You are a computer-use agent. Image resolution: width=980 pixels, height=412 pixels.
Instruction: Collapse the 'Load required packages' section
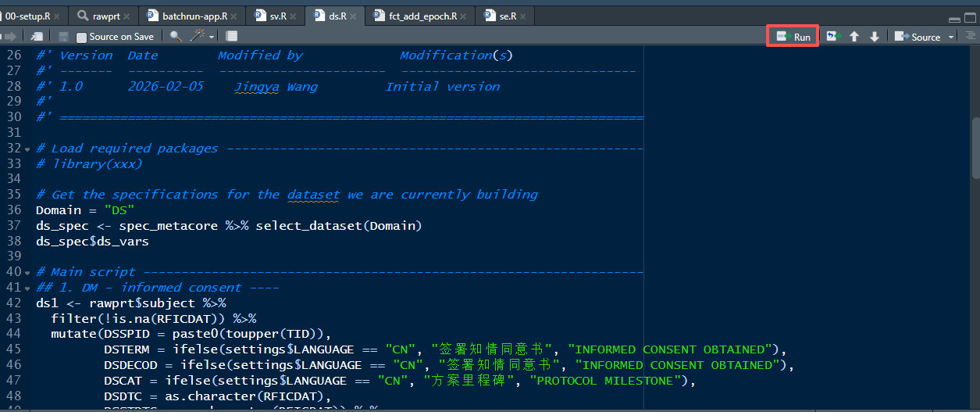28,149
